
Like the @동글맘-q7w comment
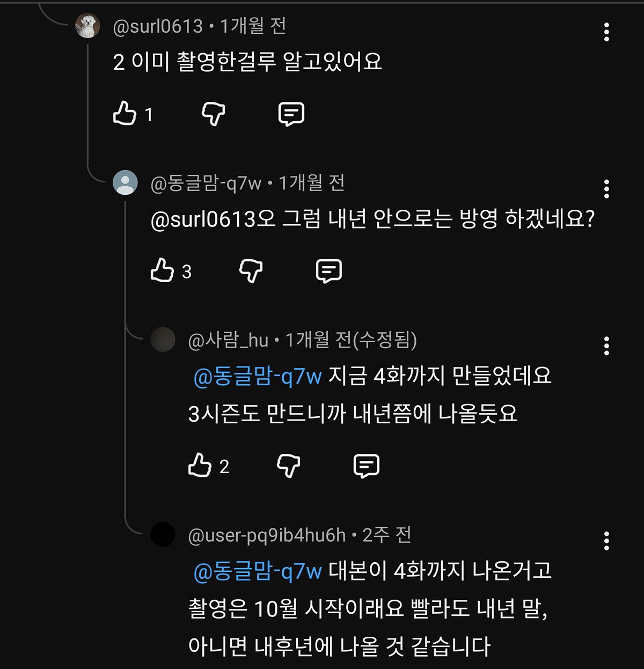pyautogui.click(x=162, y=270)
